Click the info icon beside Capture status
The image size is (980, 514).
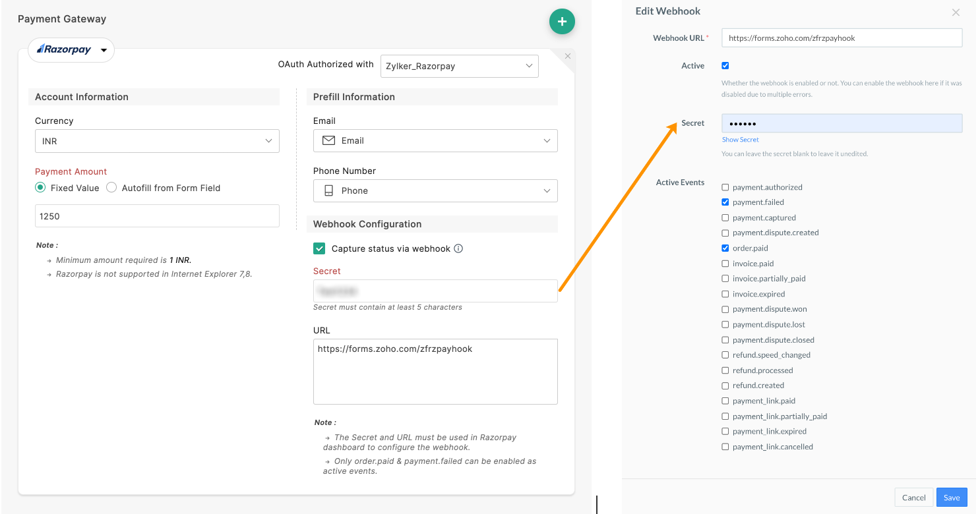(x=458, y=248)
